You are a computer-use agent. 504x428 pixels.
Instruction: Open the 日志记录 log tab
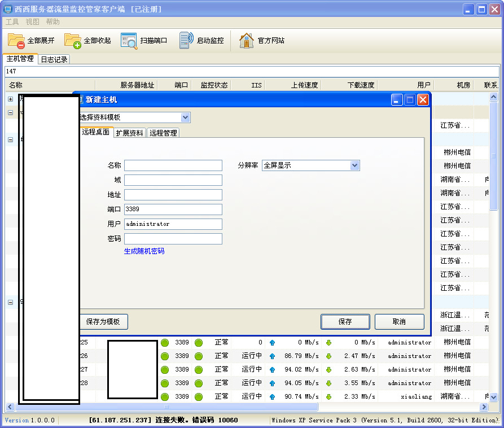click(54, 59)
